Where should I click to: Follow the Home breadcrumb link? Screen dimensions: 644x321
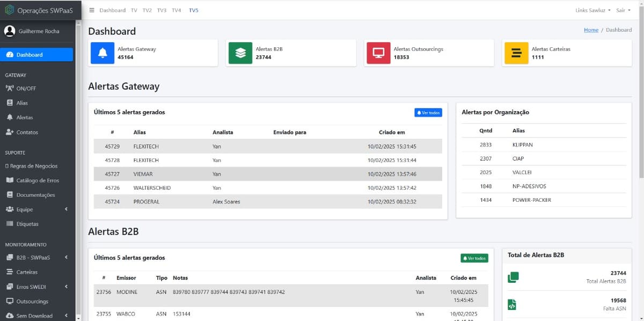(591, 30)
